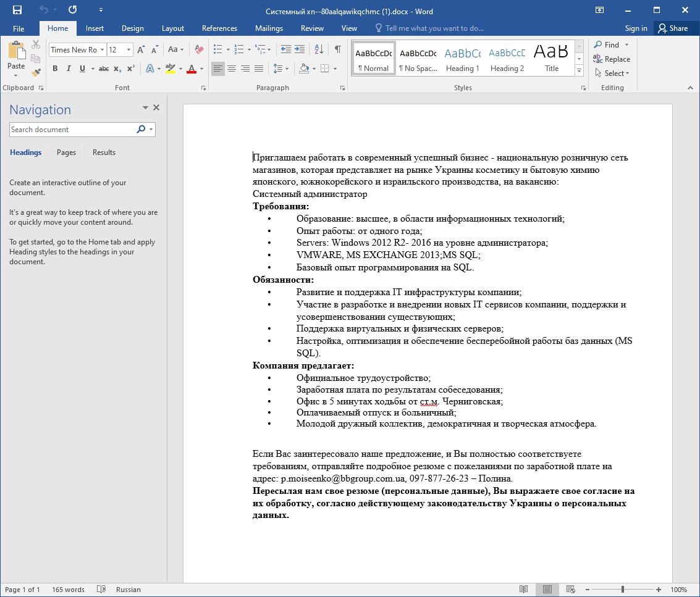Screen dimensions: 700x597
Task: Increase font size with Grow Font
Action: click(x=141, y=49)
